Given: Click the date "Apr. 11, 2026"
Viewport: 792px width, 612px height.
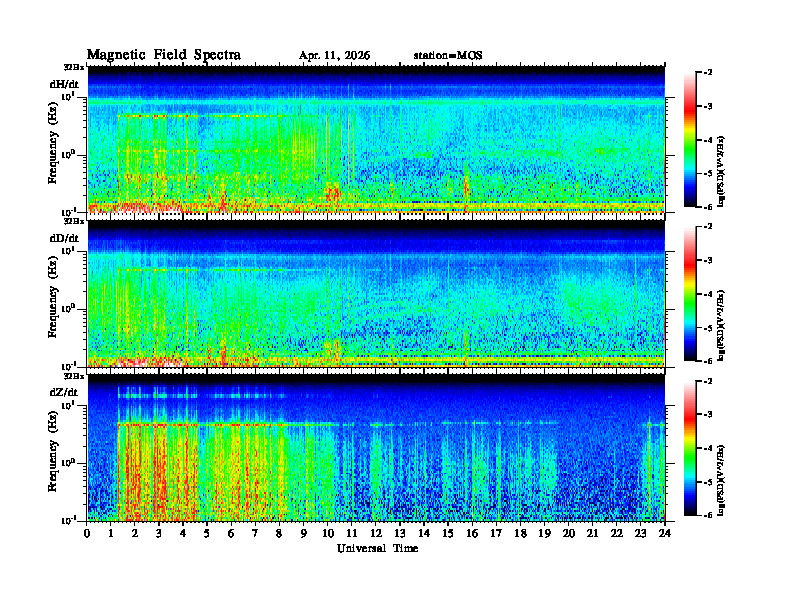Looking at the screenshot, I should pos(334,56).
